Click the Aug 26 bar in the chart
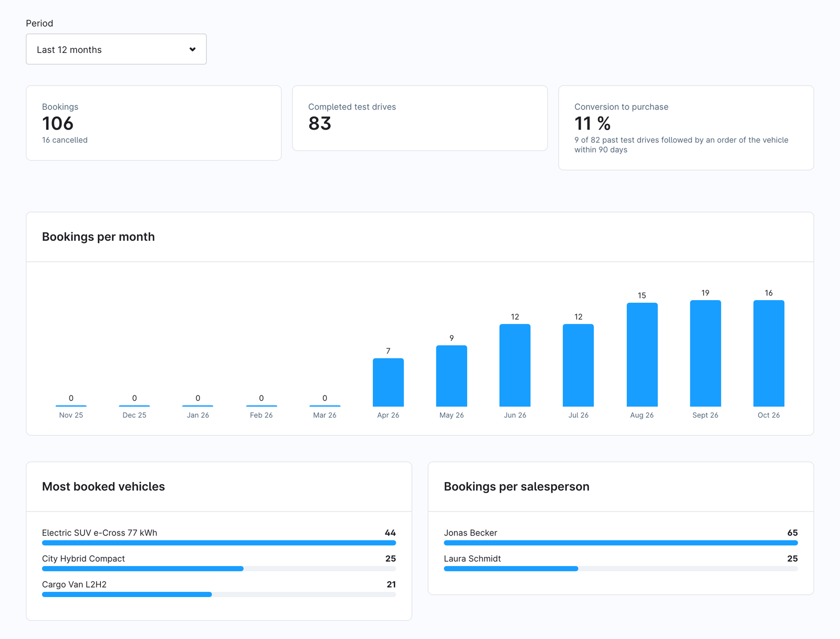This screenshot has width=840, height=639. pos(642,355)
